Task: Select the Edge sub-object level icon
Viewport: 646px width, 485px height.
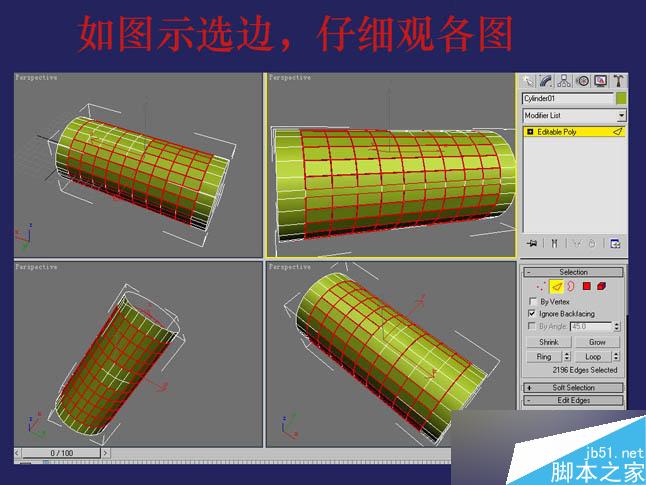Action: pyautogui.click(x=556, y=286)
